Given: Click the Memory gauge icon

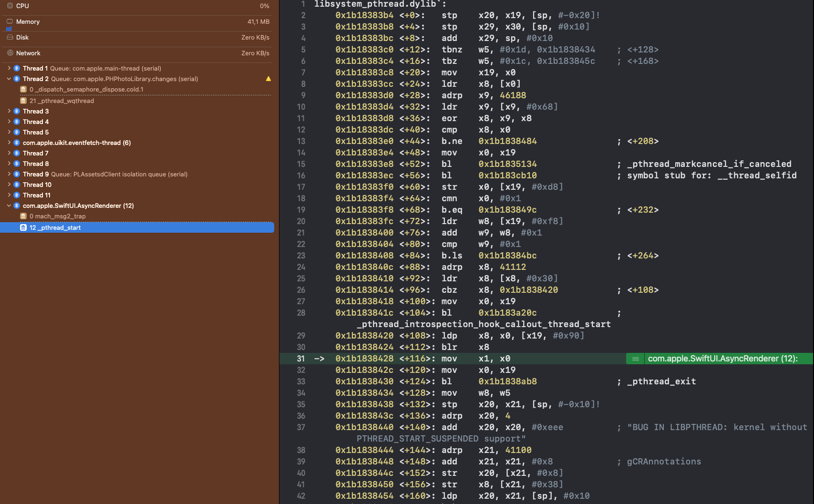Looking at the screenshot, I should pos(10,21).
